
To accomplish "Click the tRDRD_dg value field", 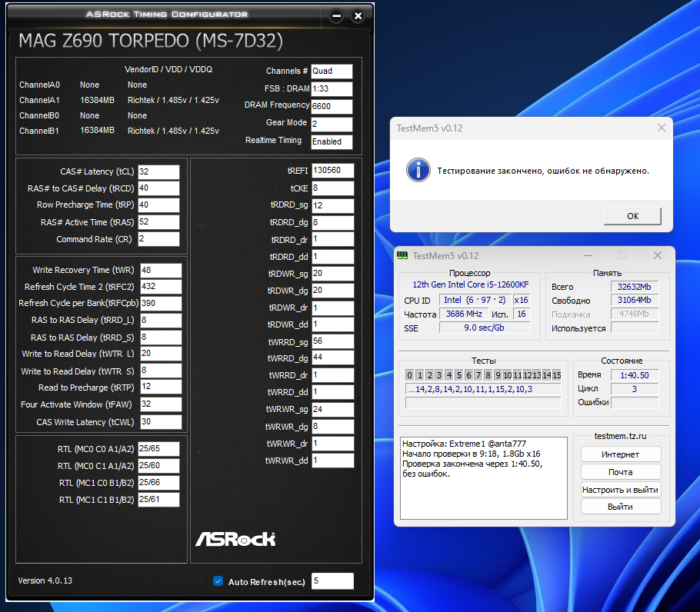I will point(332,223).
